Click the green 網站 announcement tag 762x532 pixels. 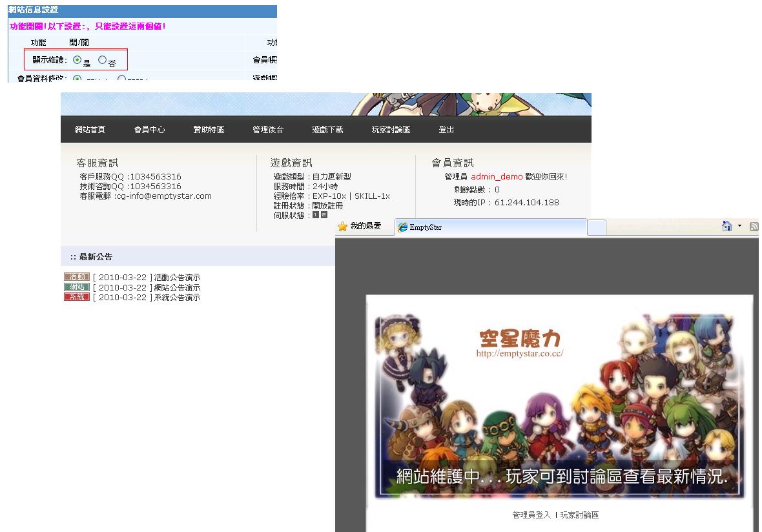[77, 287]
